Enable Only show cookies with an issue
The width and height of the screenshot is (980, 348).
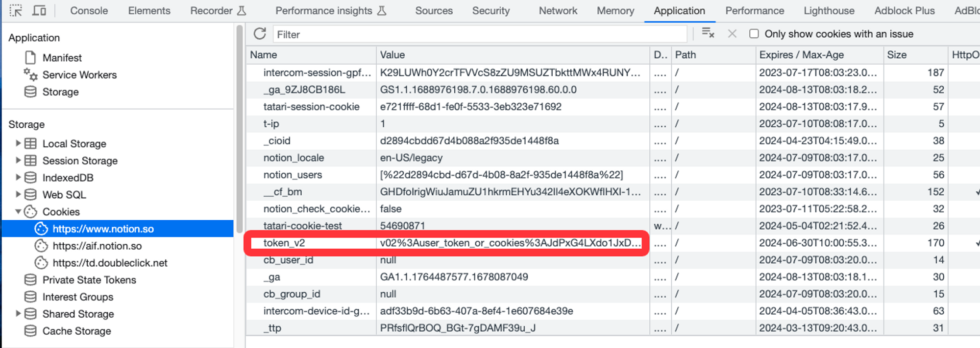[754, 34]
